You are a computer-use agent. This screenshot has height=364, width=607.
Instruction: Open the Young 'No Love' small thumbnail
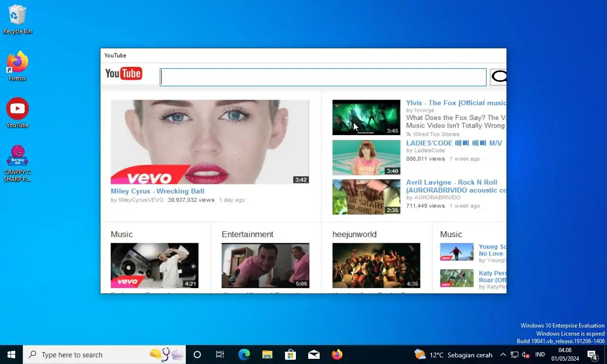pyautogui.click(x=457, y=252)
